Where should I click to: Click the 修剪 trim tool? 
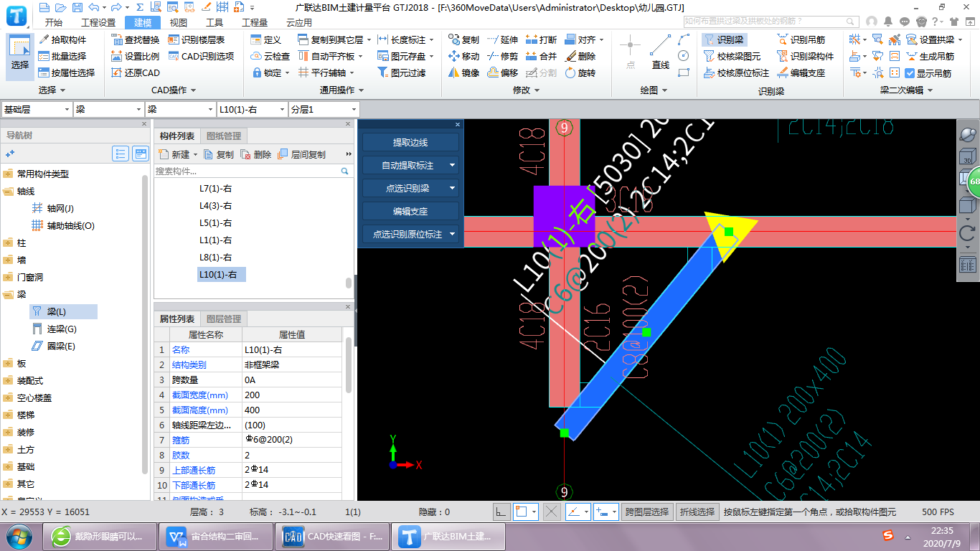tap(502, 56)
